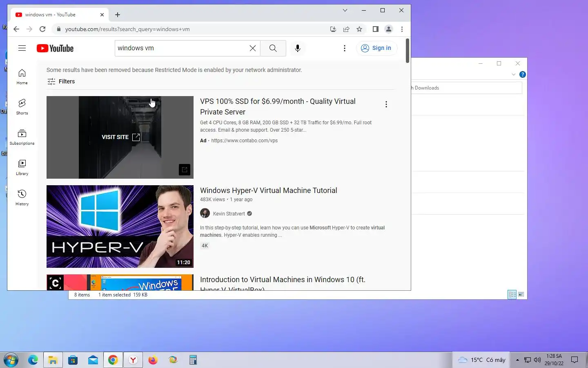Go forward in Chrome

pos(29,29)
